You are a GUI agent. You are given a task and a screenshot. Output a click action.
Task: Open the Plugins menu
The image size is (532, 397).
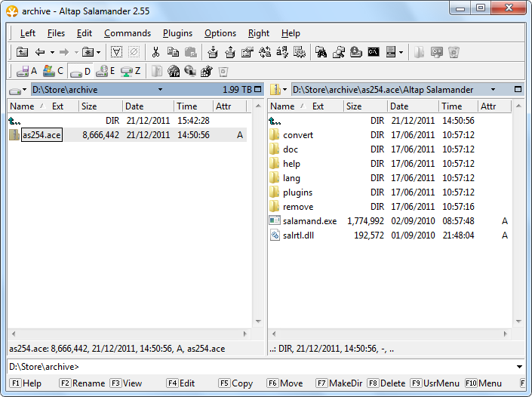tap(177, 33)
